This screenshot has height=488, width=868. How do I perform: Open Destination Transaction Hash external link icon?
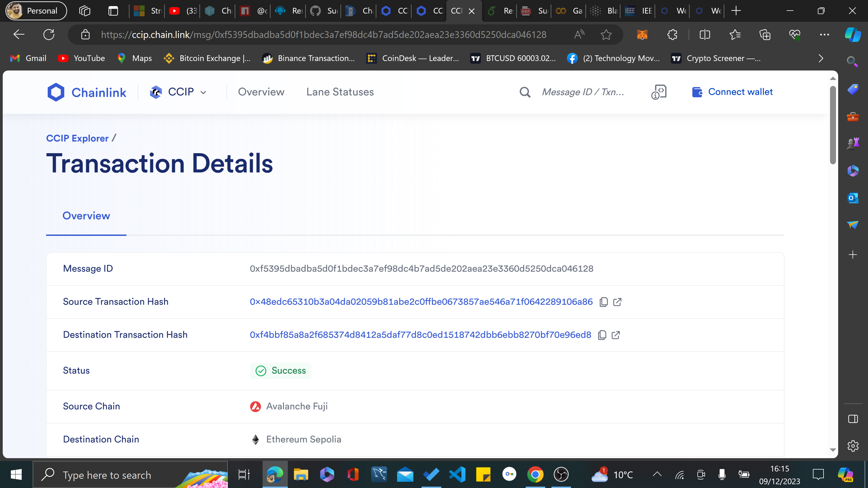click(x=616, y=335)
